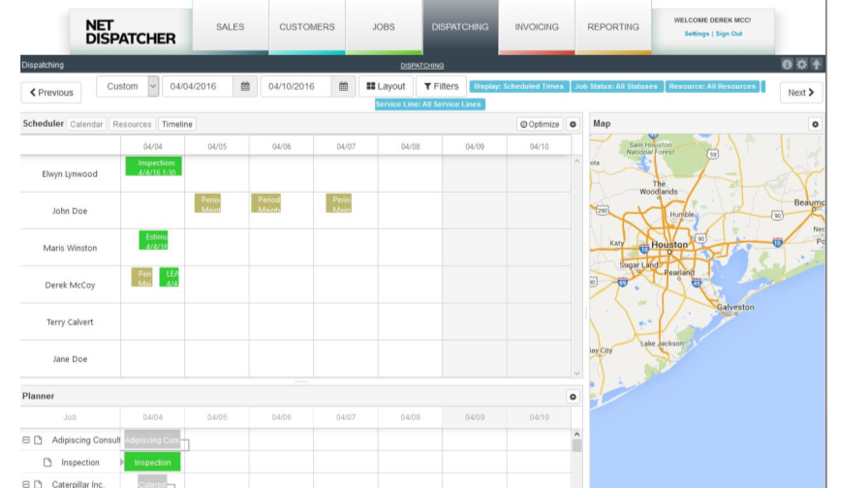
Task: Open calendar picker for end date
Action: pos(343,86)
